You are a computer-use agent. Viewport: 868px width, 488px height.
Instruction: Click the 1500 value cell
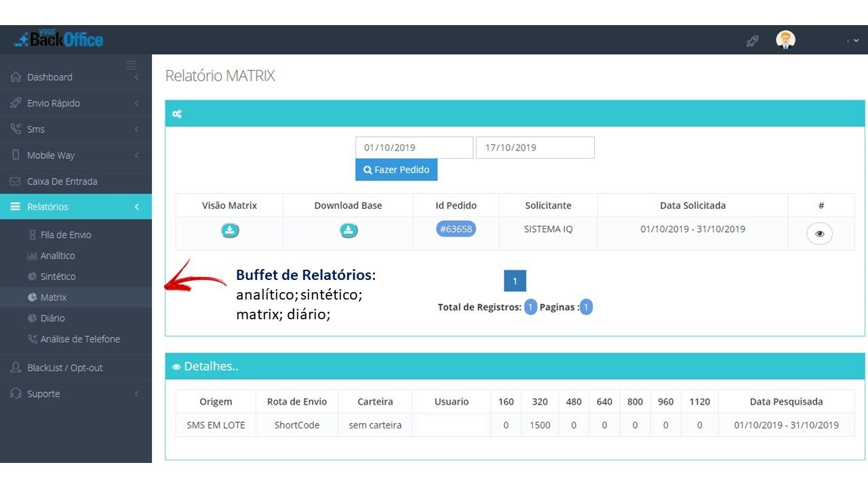coord(540,425)
